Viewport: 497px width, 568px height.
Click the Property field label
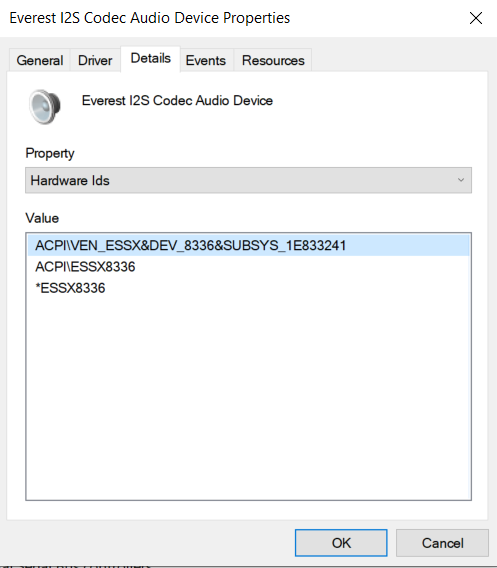pyautogui.click(x=50, y=154)
